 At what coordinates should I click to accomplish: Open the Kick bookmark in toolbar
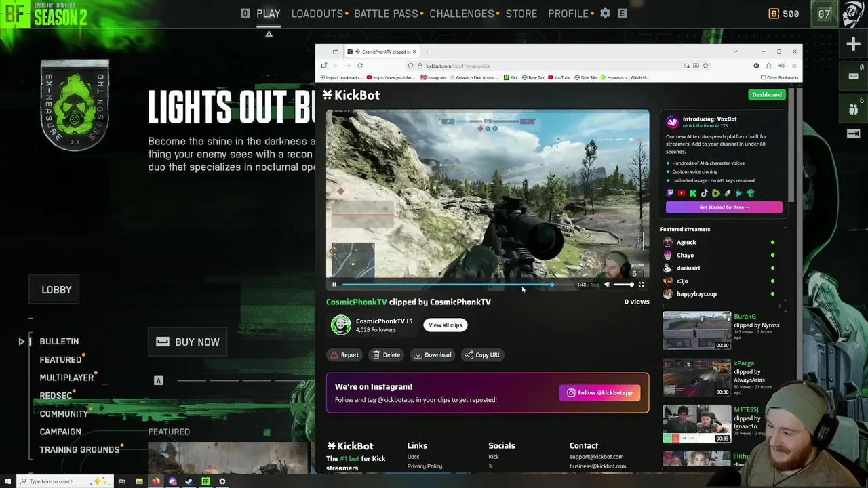pyautogui.click(x=511, y=77)
